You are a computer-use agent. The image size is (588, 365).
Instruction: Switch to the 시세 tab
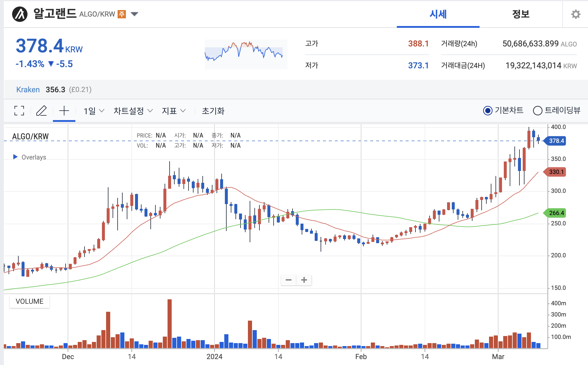(x=438, y=14)
